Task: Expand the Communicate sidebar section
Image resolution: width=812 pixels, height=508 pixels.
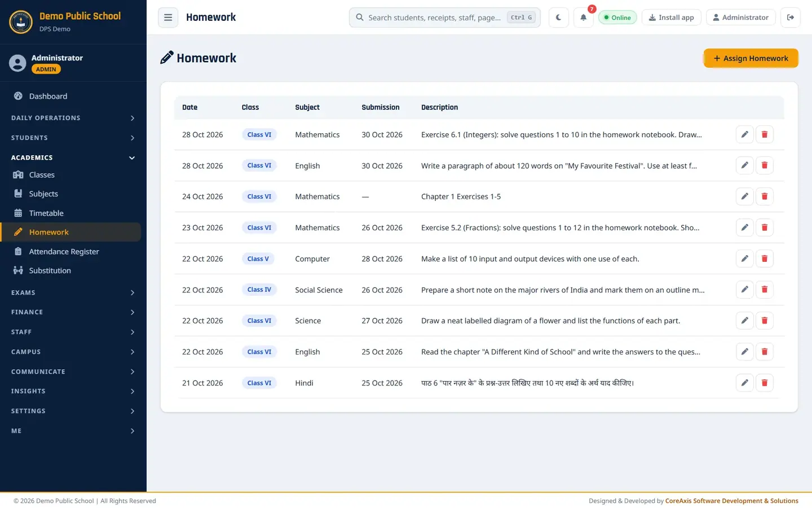Action: [x=73, y=371]
